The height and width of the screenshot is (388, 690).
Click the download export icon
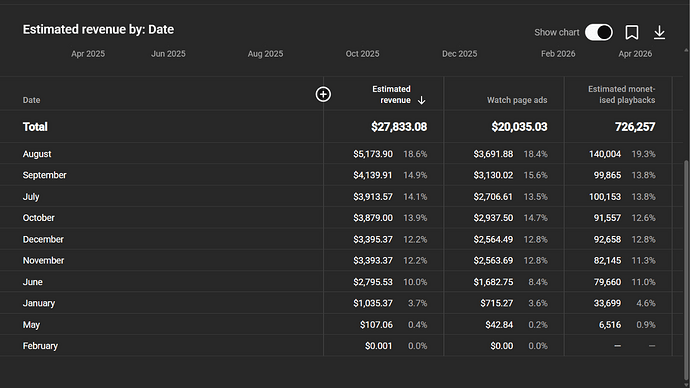click(659, 32)
